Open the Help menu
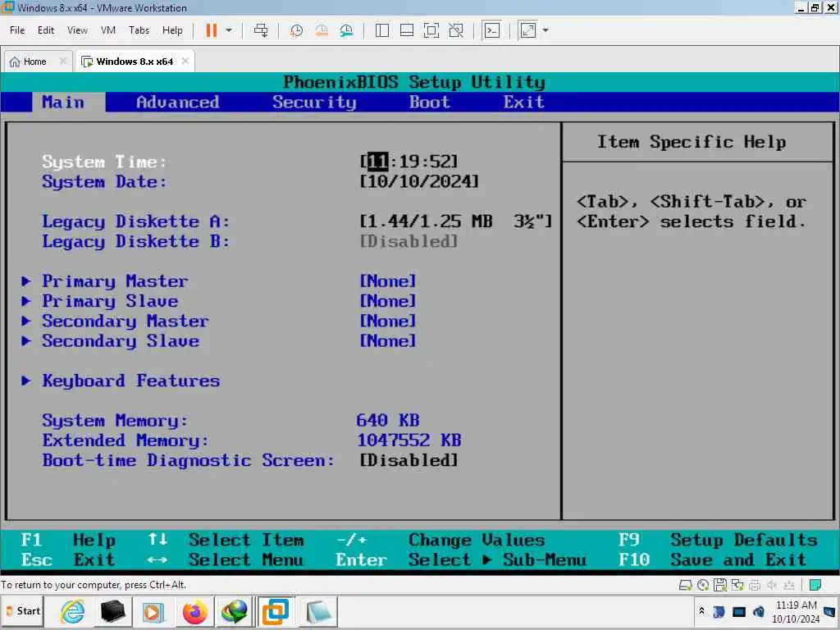Screen dimensions: 840x630 [x=172, y=30]
